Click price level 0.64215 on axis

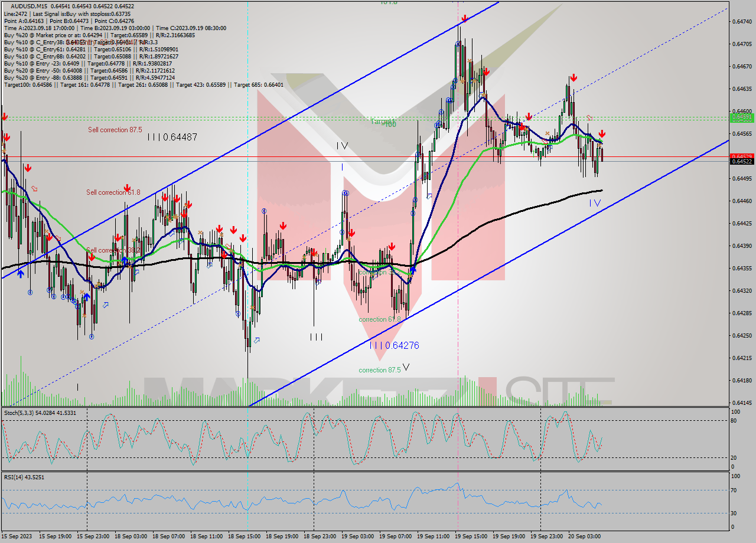point(742,358)
